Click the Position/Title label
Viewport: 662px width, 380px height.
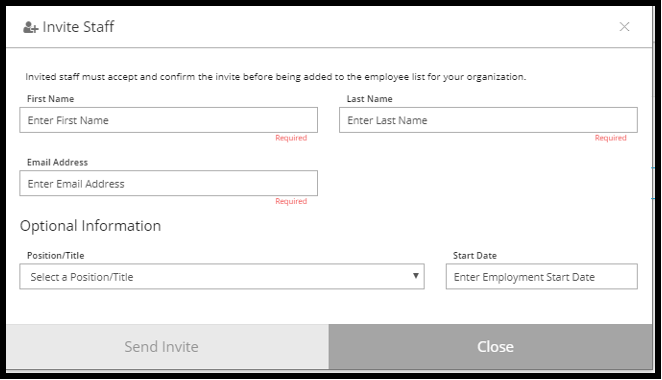55,255
